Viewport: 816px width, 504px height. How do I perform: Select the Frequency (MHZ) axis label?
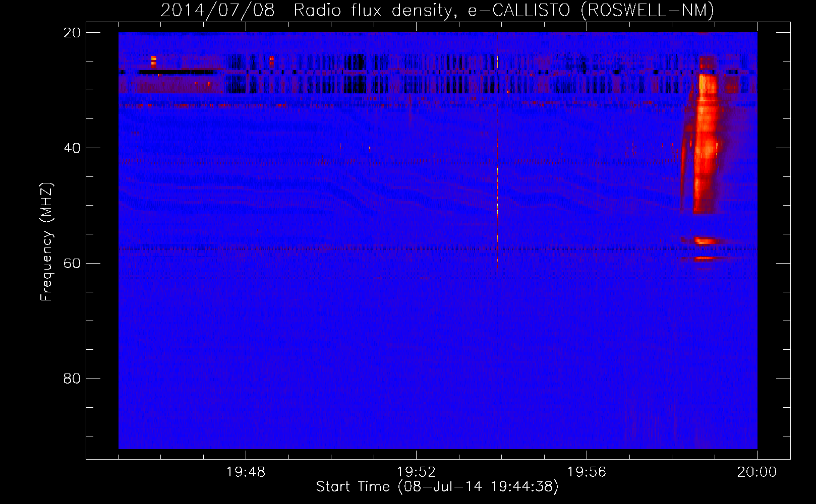[46, 241]
